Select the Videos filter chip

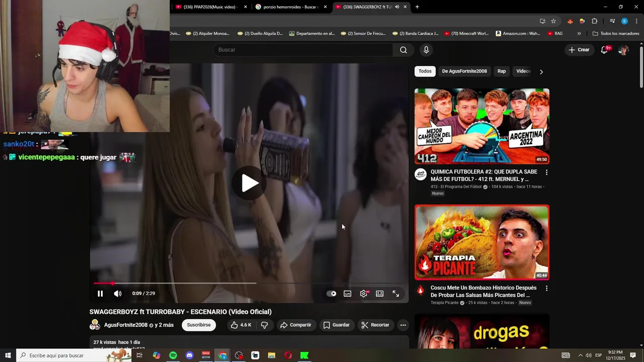523,71
